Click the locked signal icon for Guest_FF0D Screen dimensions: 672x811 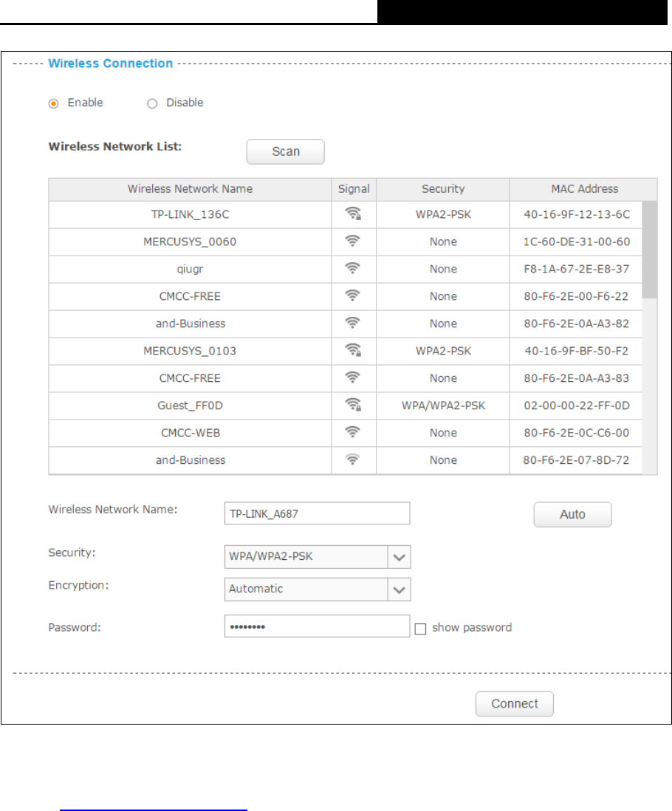click(353, 405)
